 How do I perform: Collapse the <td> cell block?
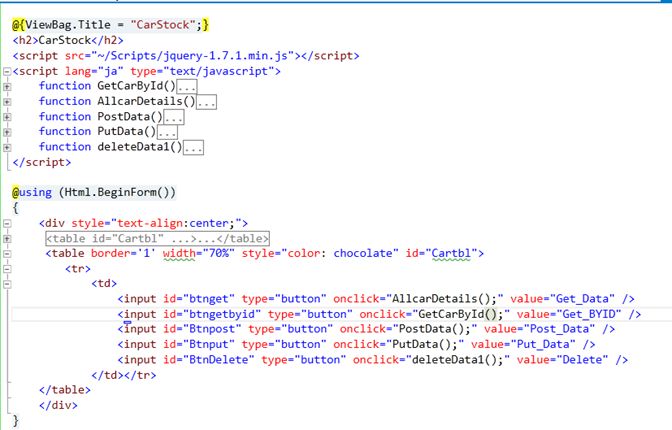(7, 284)
